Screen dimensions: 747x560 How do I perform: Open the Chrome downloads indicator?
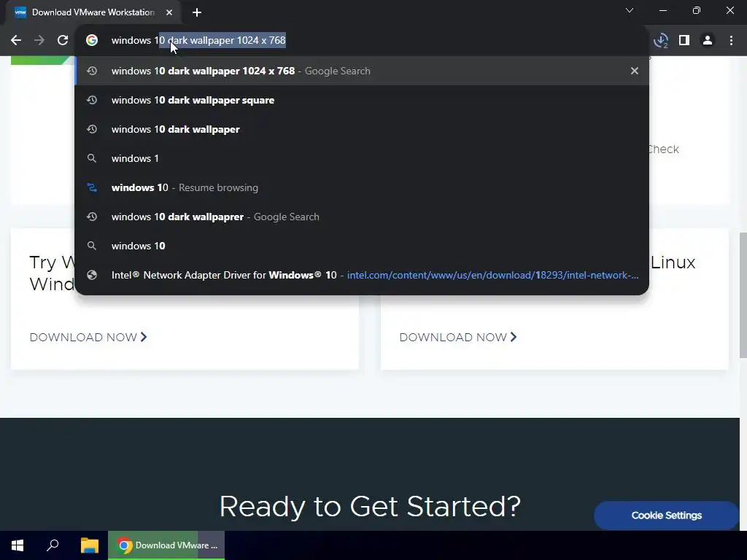point(661,41)
